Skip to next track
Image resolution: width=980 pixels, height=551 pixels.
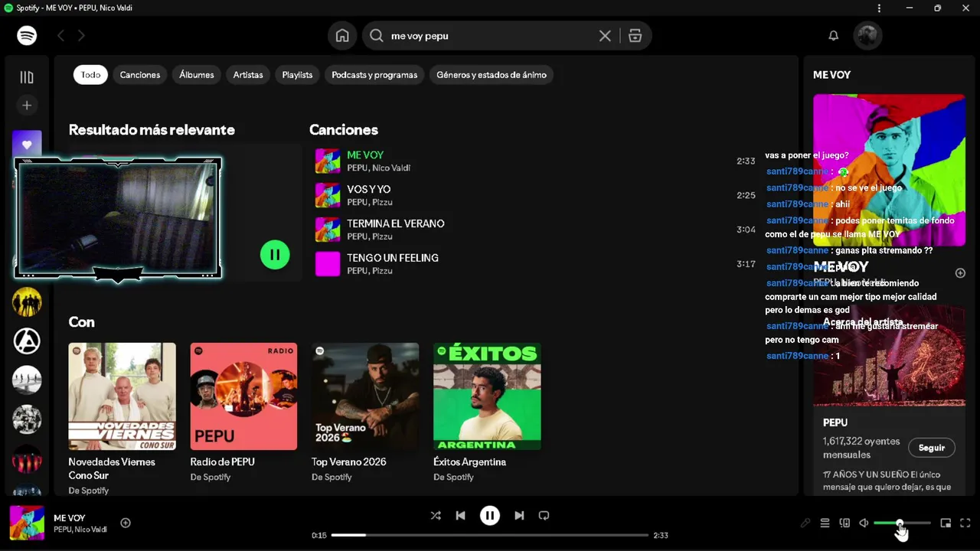point(519,516)
